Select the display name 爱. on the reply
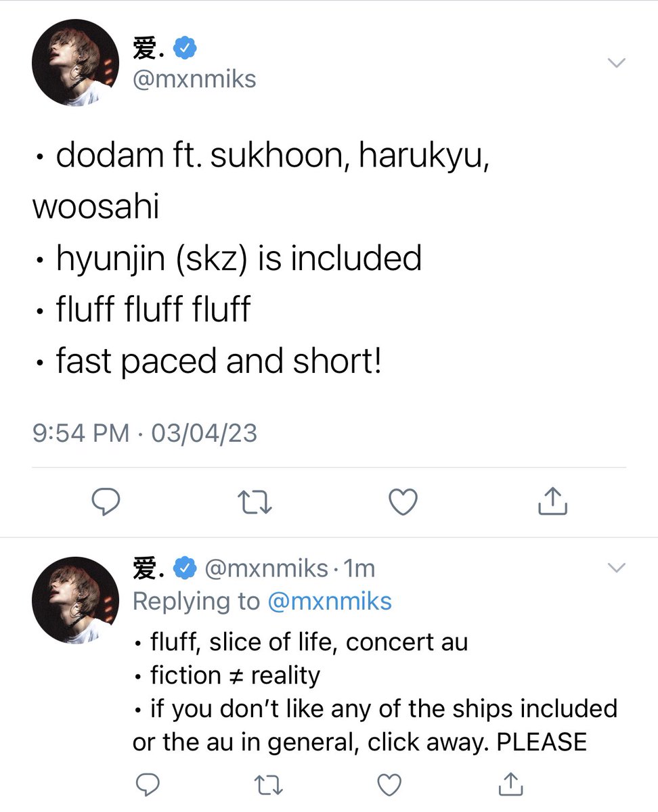The image size is (658, 812). [149, 569]
